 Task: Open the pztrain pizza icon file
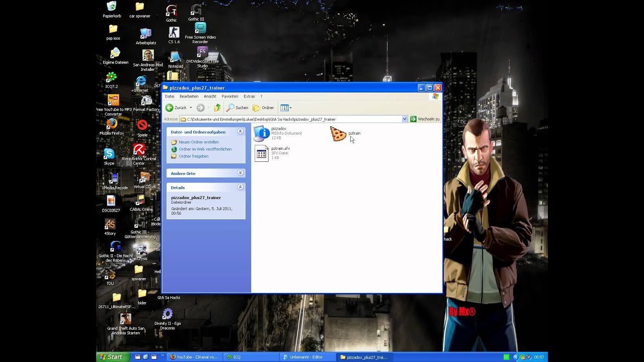click(x=338, y=134)
